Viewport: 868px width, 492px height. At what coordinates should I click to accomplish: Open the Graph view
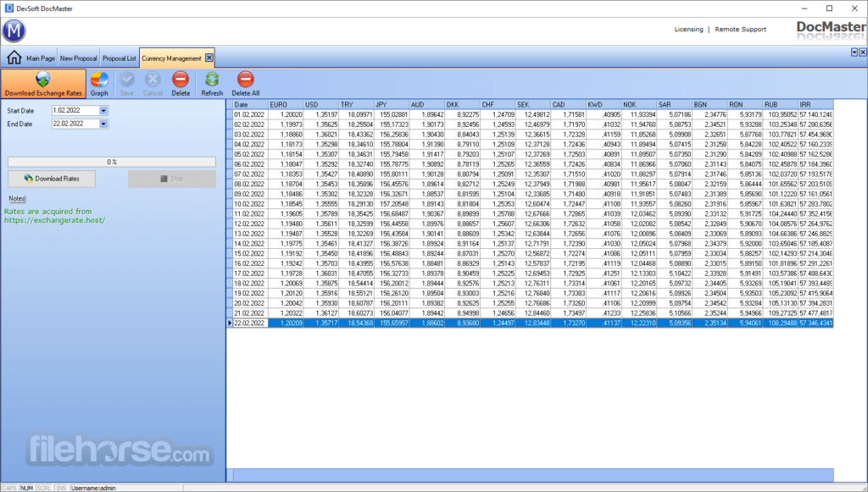(99, 84)
